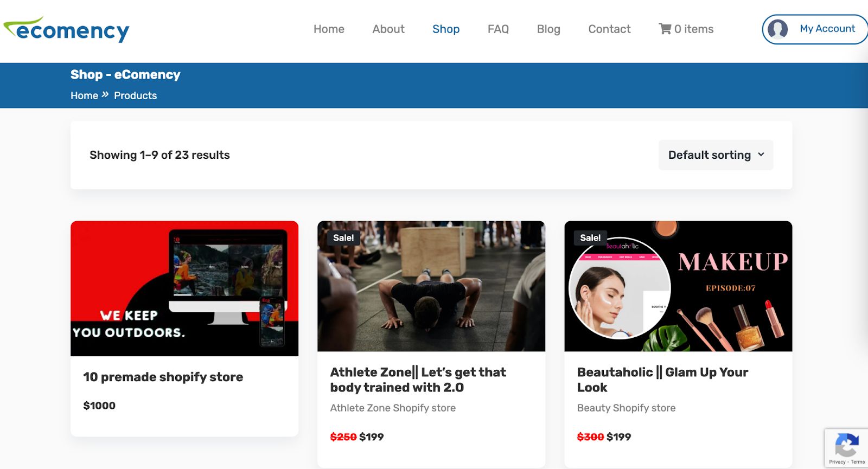This screenshot has width=868, height=469.
Task: Open the FAQ page
Action: click(498, 29)
